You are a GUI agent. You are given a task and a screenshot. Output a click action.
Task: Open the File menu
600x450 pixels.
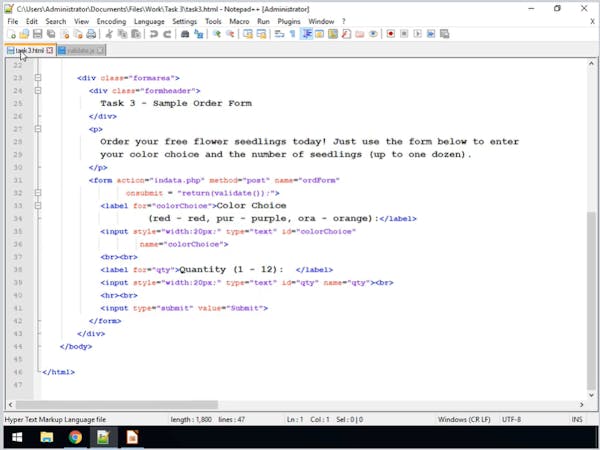13,21
